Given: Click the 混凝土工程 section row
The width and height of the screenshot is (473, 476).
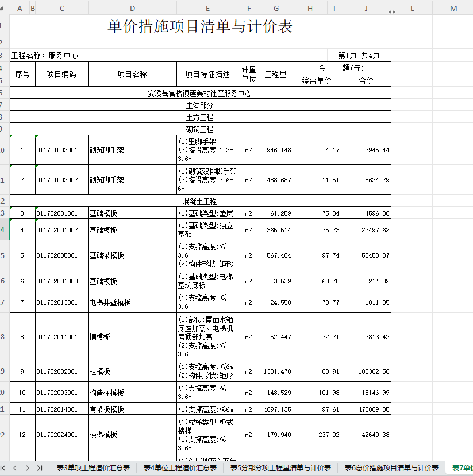Looking at the screenshot, I should (200, 201).
